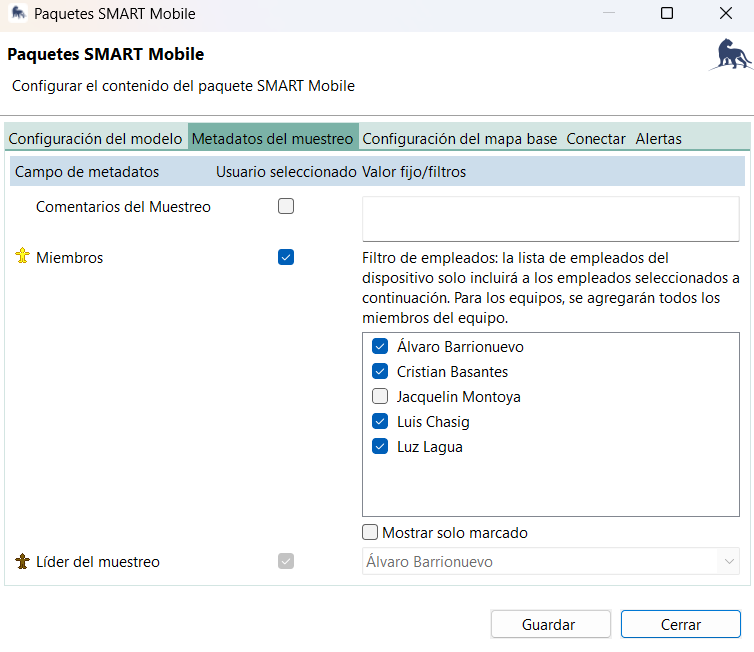Screen dimensions: 754x652
Task: Maximize the Paquetes SMART Mobile window
Action: 667,14
